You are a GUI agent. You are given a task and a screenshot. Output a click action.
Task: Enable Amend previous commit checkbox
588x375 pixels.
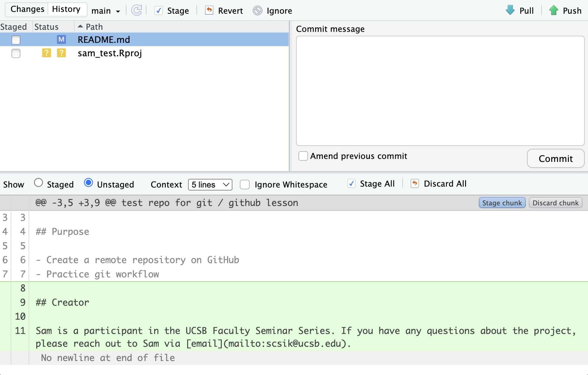pyautogui.click(x=303, y=156)
